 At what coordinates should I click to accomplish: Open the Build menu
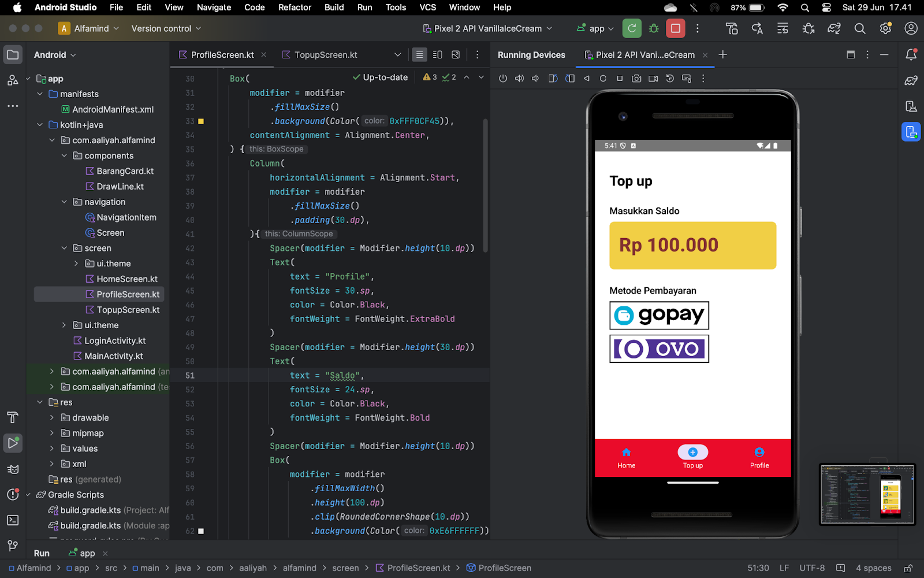[334, 8]
